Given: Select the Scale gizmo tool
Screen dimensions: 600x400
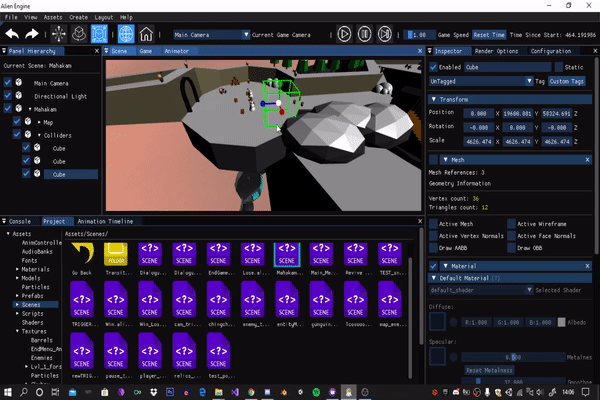Looking at the screenshot, I should coord(99,34).
